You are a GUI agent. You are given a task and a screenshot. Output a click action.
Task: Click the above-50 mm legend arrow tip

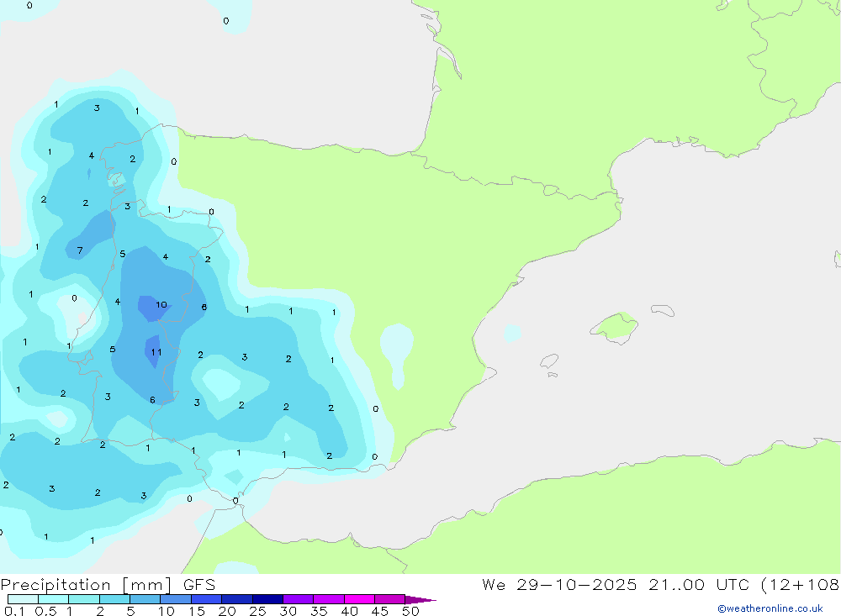coord(421,599)
